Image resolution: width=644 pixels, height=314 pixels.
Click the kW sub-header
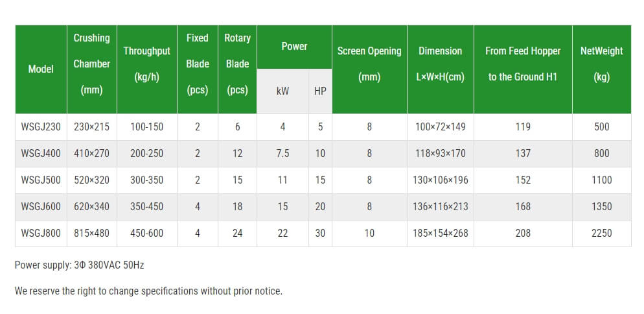pos(282,91)
